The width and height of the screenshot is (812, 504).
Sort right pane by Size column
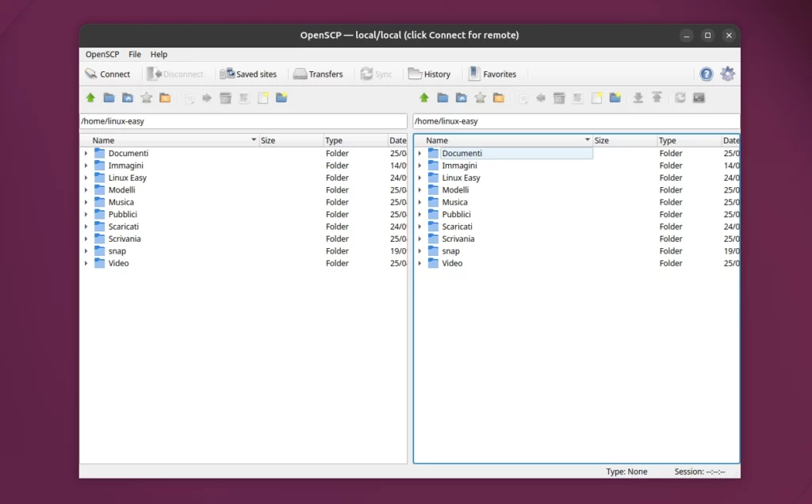click(624, 140)
